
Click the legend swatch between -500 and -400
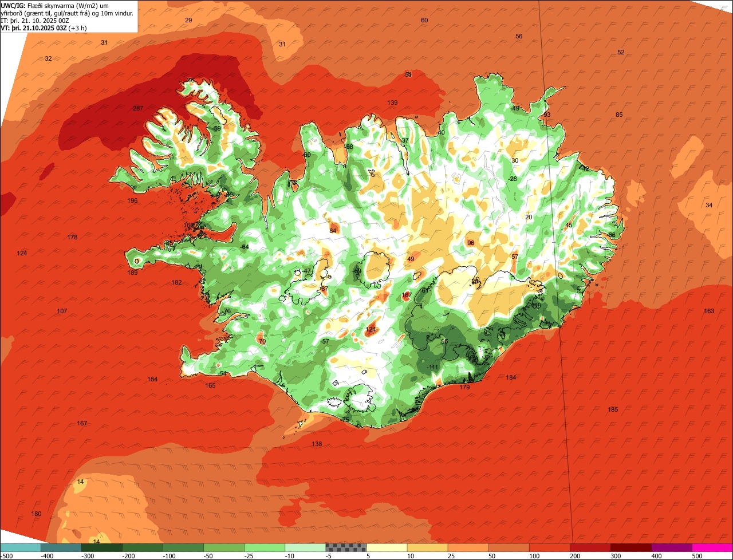pos(21,547)
